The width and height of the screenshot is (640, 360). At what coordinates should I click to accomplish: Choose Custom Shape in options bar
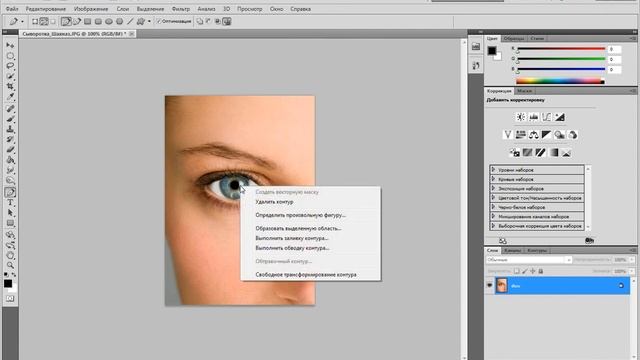point(141,21)
